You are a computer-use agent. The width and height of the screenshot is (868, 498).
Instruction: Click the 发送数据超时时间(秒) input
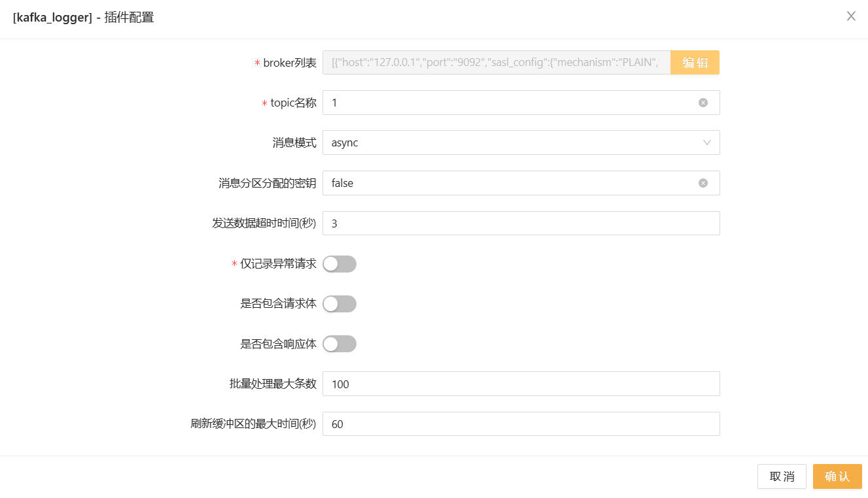(521, 223)
